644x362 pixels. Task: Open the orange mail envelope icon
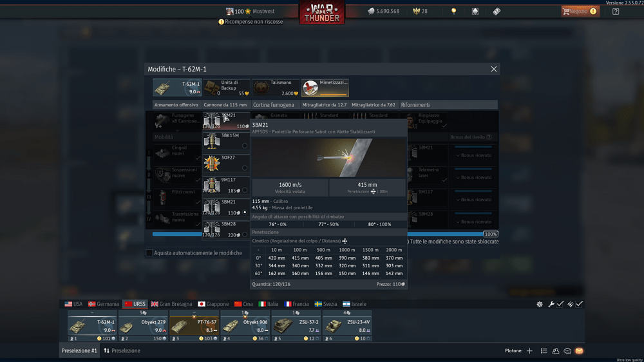coord(579,350)
